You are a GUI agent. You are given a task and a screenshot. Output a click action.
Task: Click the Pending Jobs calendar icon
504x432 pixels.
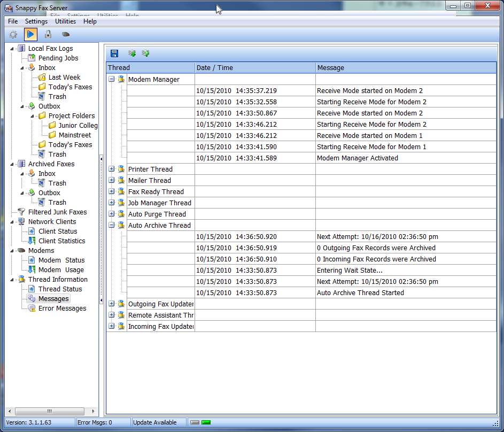[x=32, y=58]
